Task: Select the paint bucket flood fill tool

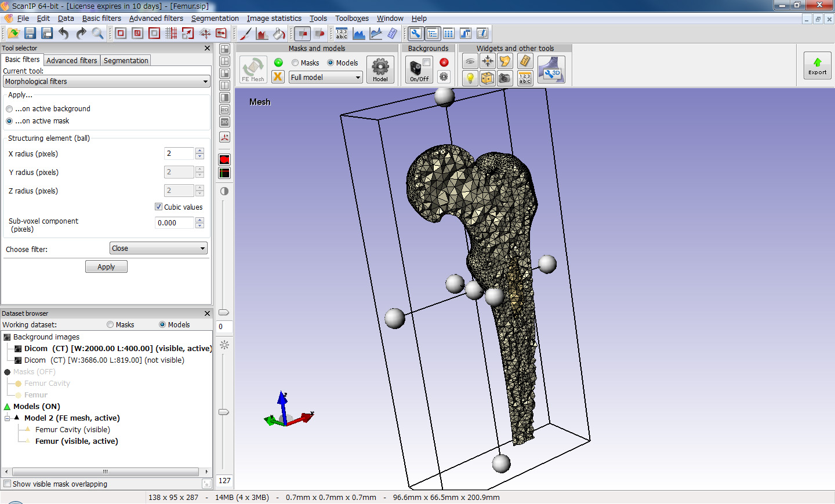Action: (279, 34)
